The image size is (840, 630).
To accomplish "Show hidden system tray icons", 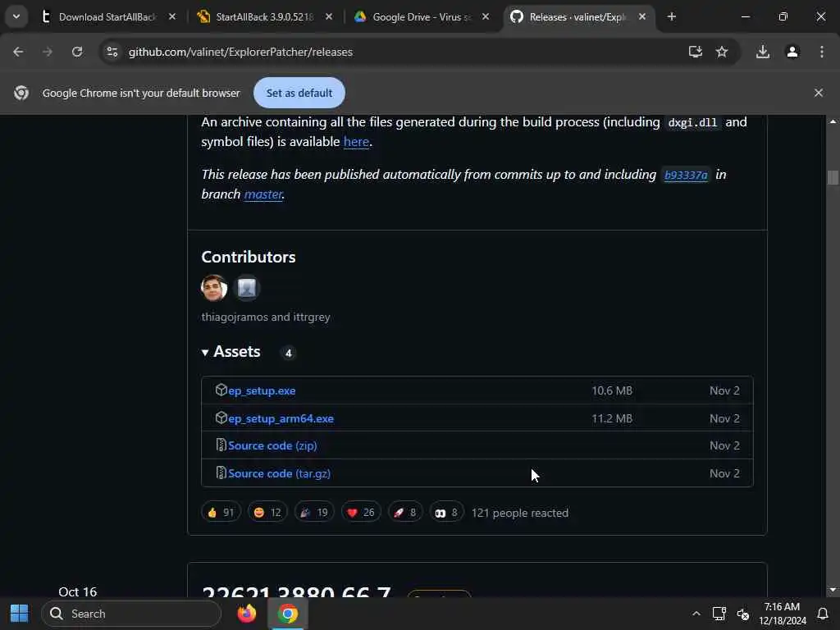I will (x=696, y=614).
